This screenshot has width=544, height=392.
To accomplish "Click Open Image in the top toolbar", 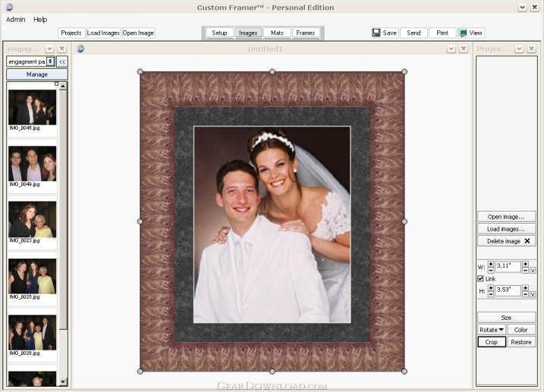I will (138, 33).
